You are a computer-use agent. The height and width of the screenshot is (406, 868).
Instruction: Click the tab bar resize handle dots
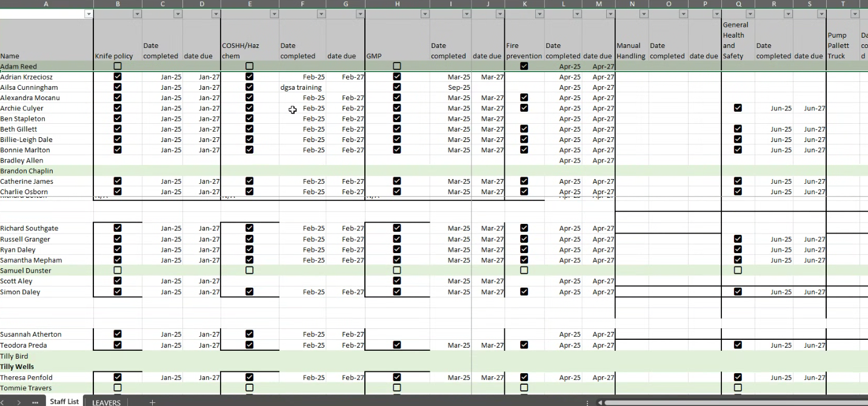[587, 402]
